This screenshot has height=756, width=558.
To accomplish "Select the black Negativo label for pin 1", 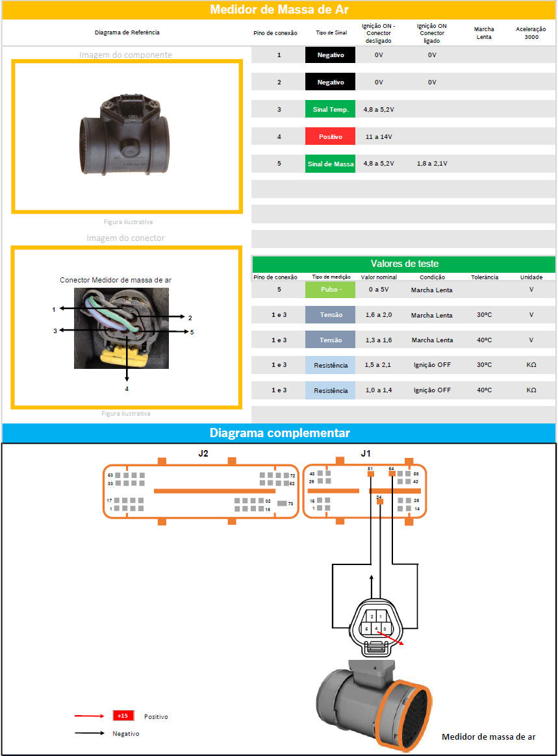I will click(330, 56).
